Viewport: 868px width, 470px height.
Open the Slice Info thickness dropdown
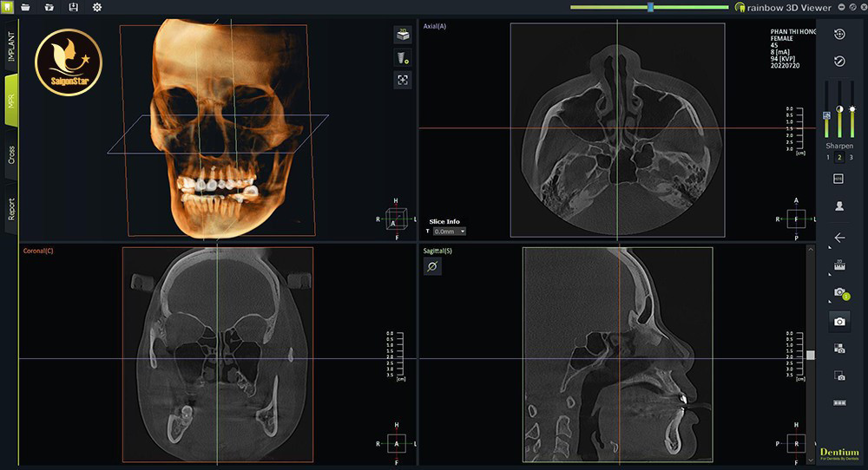(450, 232)
